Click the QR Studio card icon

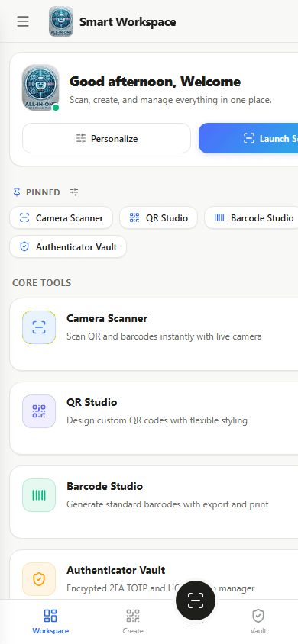pyautogui.click(x=39, y=411)
